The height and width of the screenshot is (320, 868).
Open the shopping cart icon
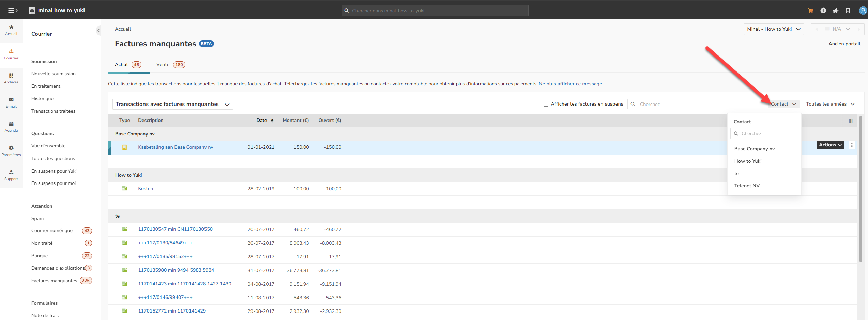(811, 11)
